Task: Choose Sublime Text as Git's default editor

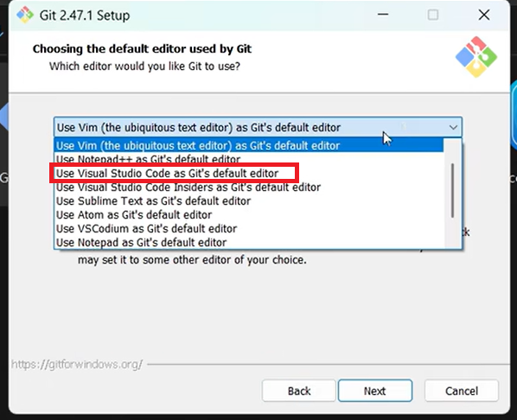Action: pyautogui.click(x=249, y=201)
